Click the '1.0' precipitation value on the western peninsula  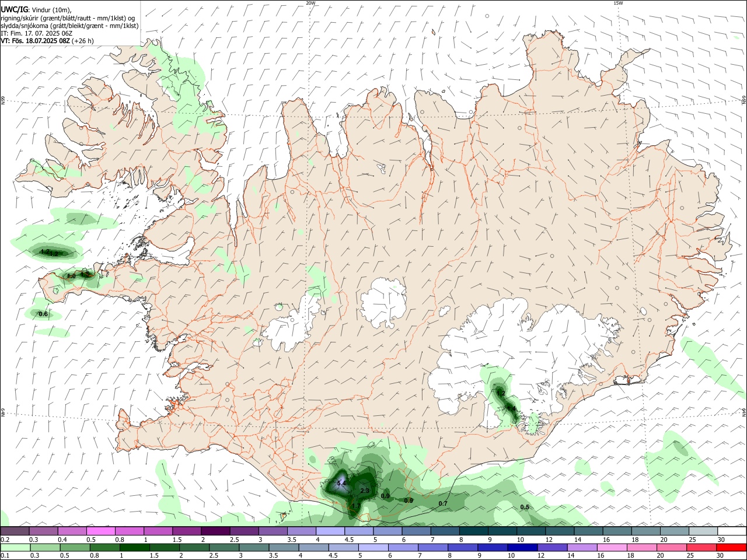(x=71, y=276)
